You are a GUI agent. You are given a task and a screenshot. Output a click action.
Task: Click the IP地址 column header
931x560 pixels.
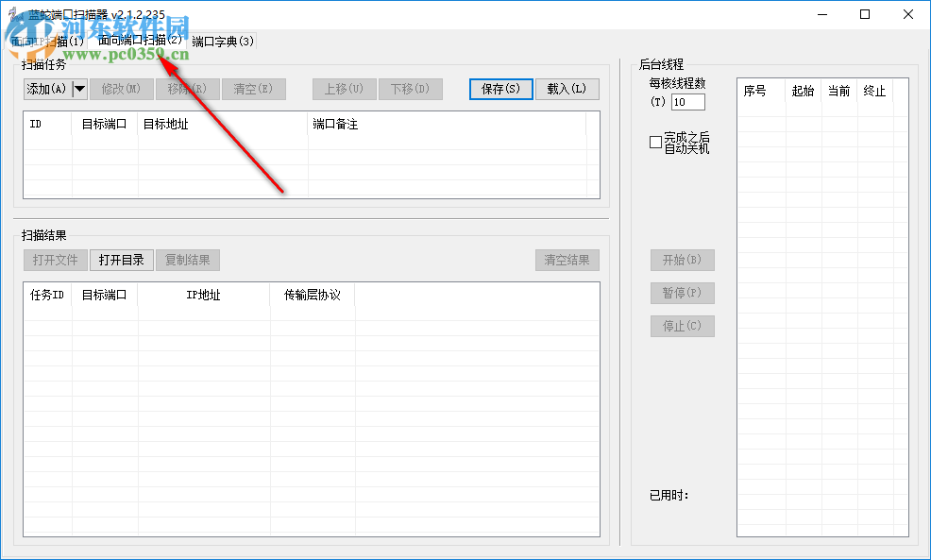coord(204,296)
